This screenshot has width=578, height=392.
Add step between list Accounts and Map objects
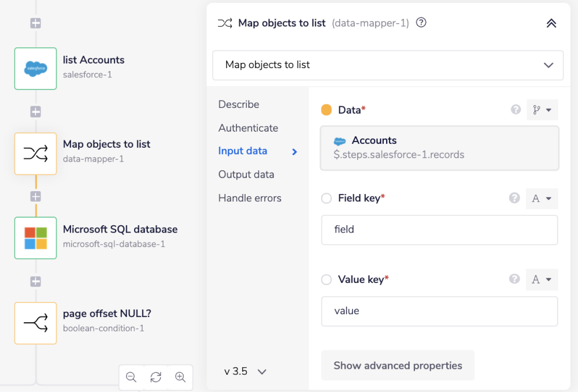(35, 111)
